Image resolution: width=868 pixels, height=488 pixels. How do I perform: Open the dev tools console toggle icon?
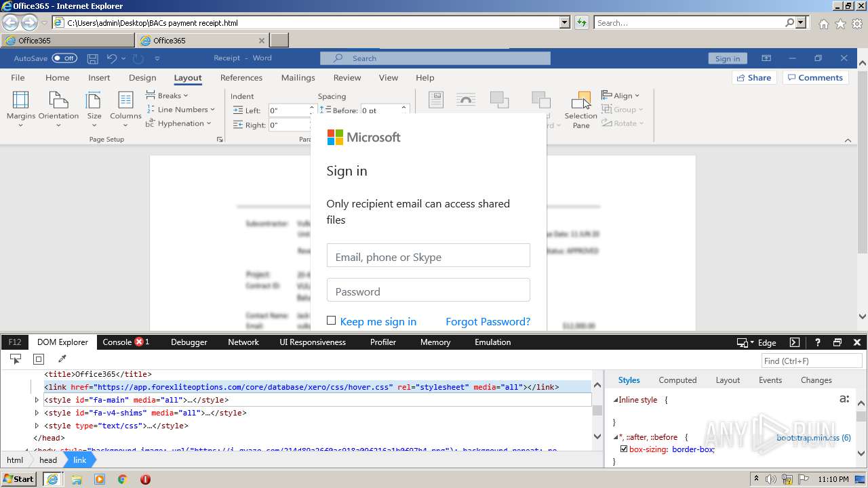click(795, 342)
